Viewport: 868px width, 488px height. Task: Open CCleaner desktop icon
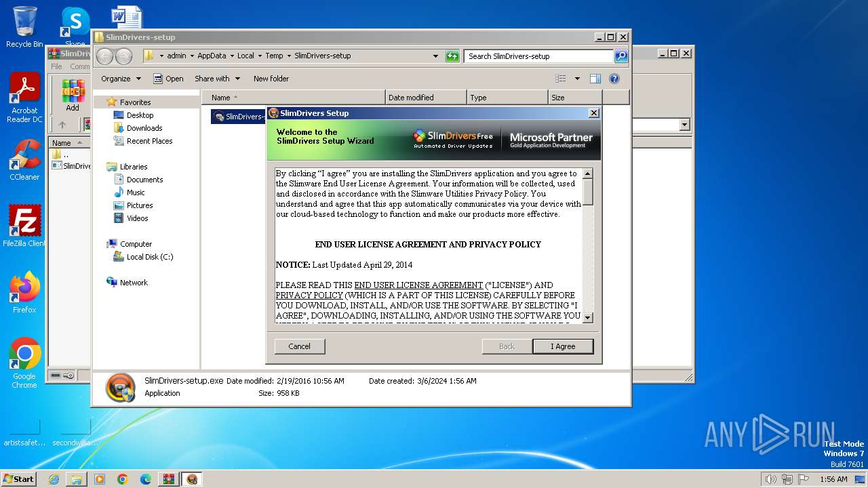[x=24, y=160]
